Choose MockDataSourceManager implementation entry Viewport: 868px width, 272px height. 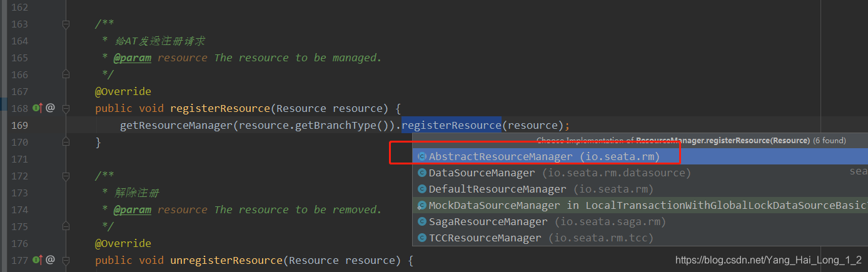pos(640,205)
